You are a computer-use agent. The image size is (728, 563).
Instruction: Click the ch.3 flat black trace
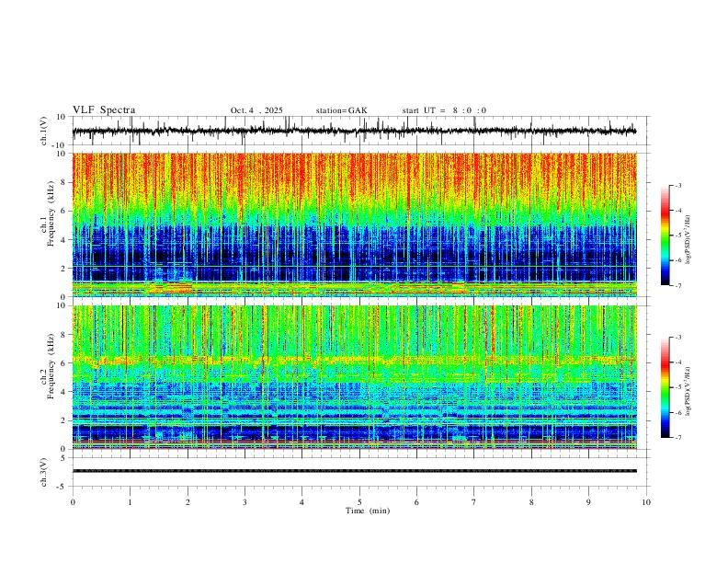click(x=354, y=471)
